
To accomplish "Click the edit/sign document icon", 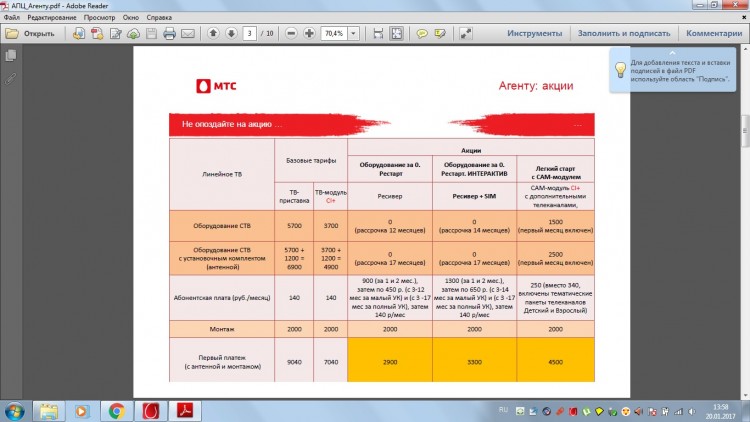I will tap(116, 33).
